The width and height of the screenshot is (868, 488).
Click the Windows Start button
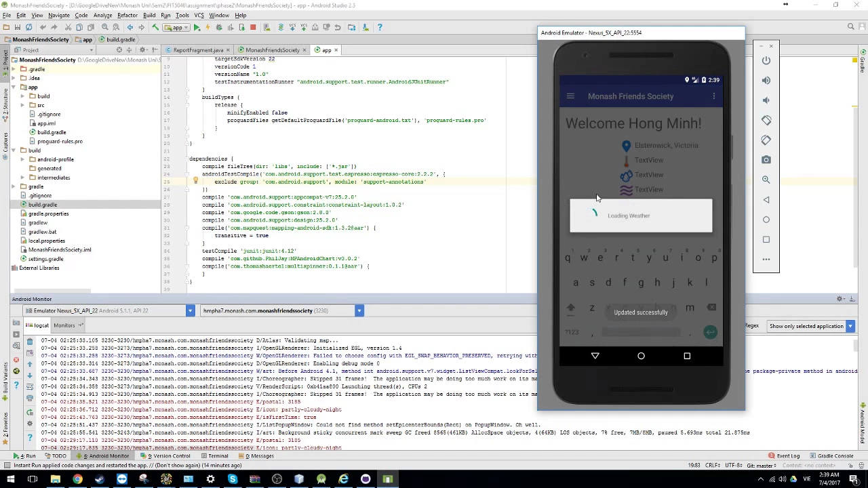pyautogui.click(x=10, y=479)
